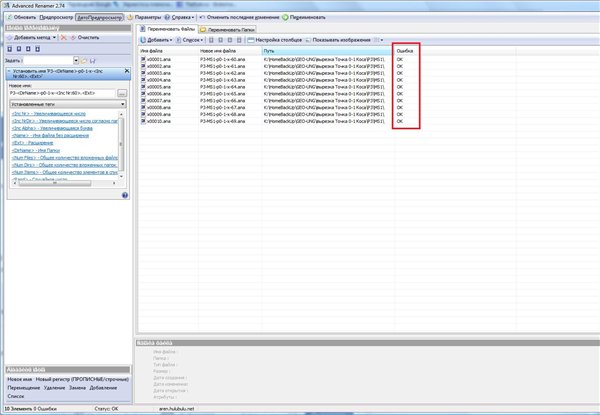Image resolution: width=600 pixels, height=415 pixels.
Task: Click the blue help icon below tag list
Action: click(125, 195)
